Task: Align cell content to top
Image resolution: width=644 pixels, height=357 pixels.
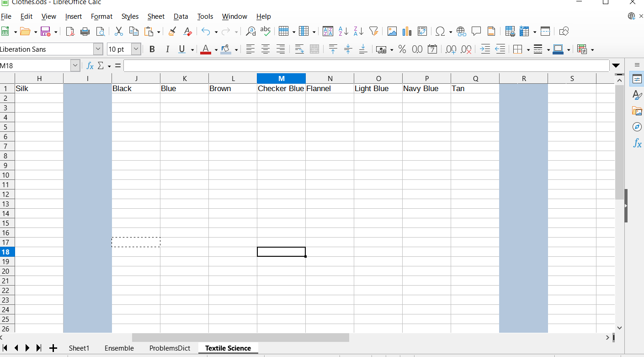Action: (333, 49)
